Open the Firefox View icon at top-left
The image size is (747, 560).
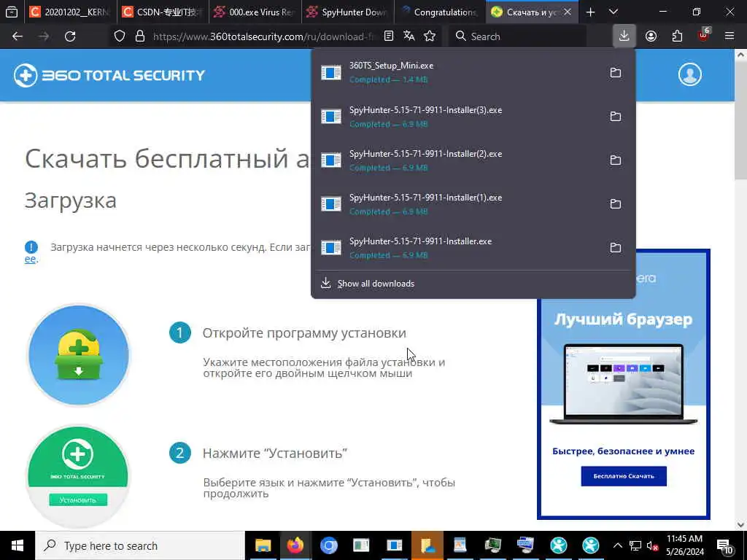coord(12,12)
